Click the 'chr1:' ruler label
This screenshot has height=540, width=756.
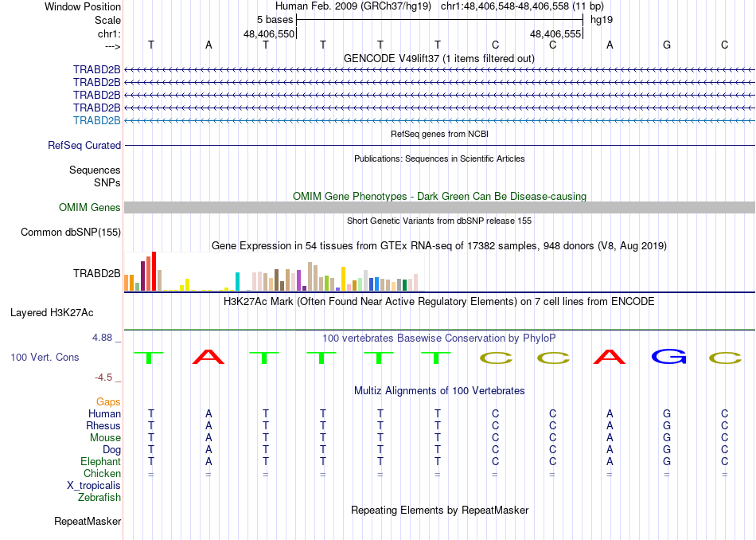point(109,33)
